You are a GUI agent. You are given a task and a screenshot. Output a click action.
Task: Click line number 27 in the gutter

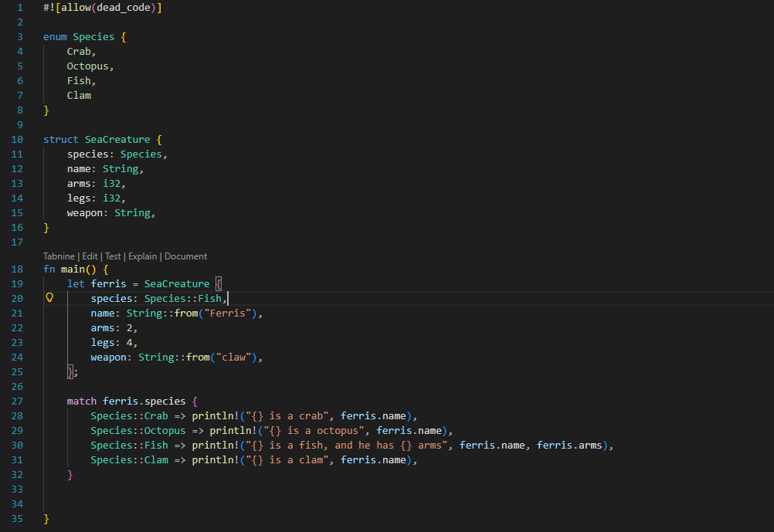click(17, 402)
